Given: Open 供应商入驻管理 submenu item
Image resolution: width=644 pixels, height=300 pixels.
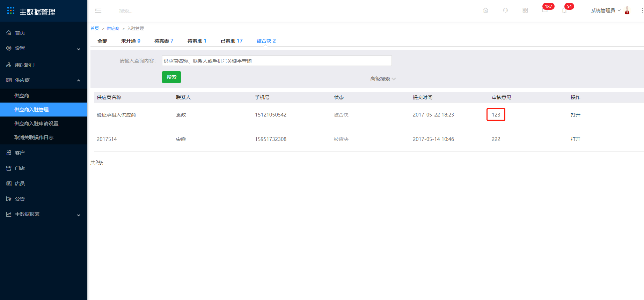Looking at the screenshot, I should 43,110.
